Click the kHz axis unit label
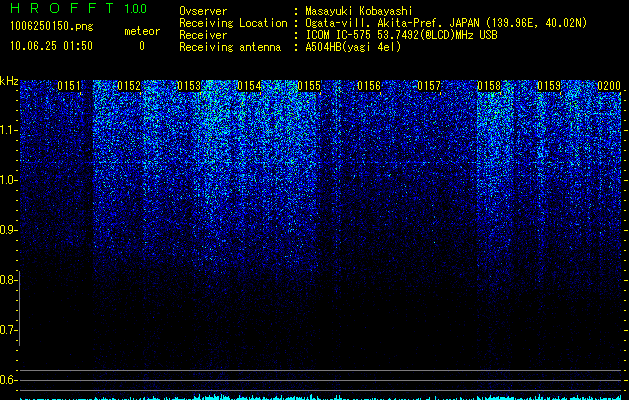This screenshot has width=629, height=400. pos(9,81)
